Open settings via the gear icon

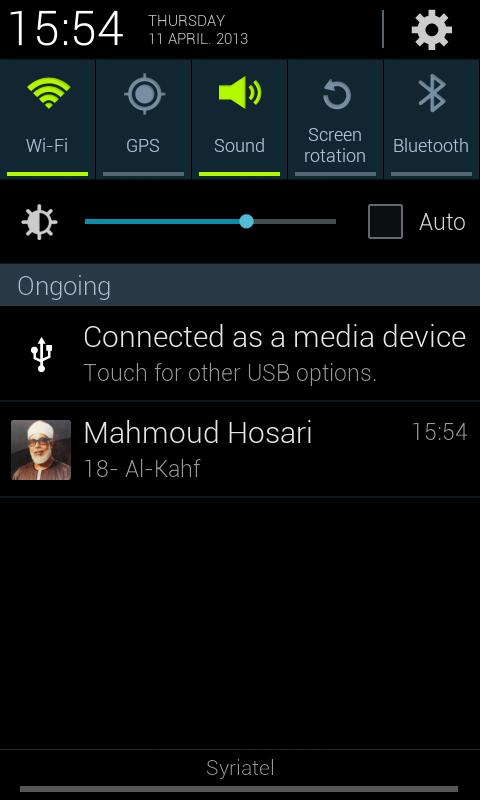click(432, 30)
